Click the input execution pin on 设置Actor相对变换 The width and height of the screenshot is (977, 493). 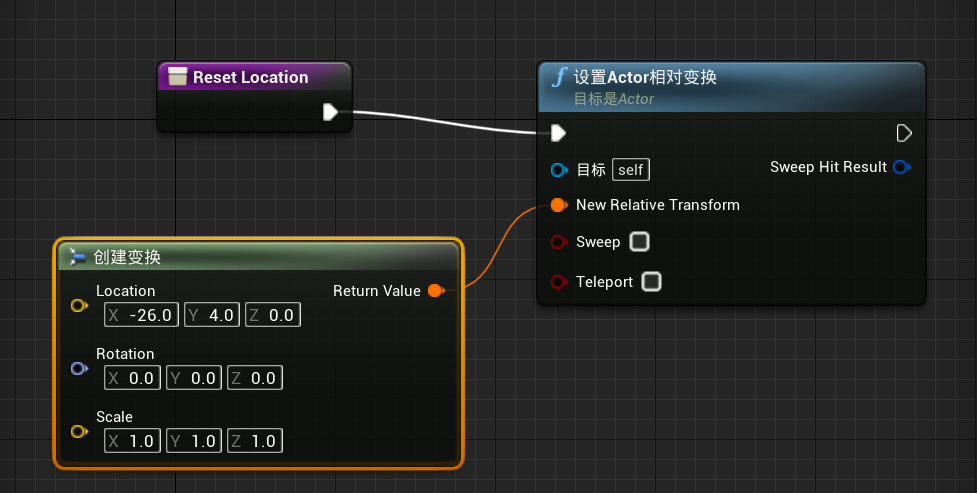[x=558, y=133]
